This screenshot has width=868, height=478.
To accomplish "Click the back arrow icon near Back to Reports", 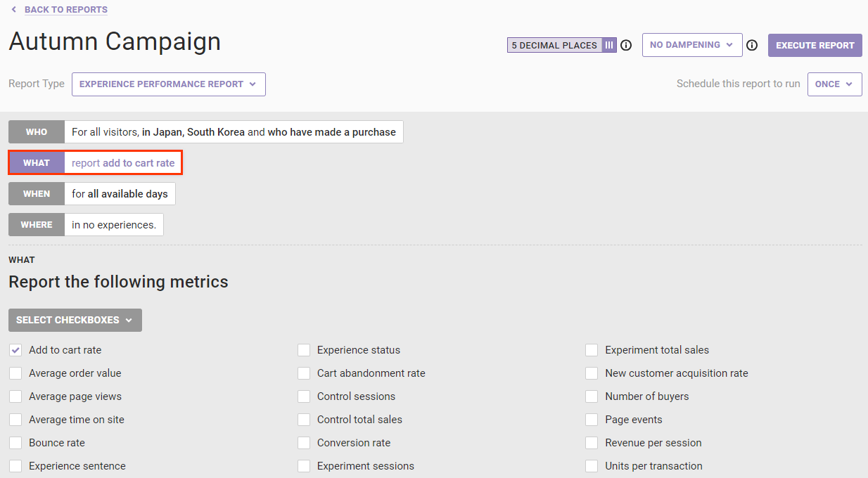I will 13,10.
